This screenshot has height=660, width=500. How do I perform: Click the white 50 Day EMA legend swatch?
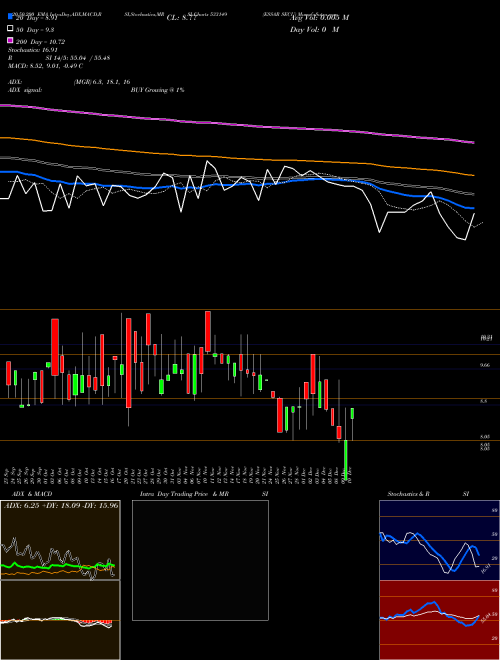[10, 29]
